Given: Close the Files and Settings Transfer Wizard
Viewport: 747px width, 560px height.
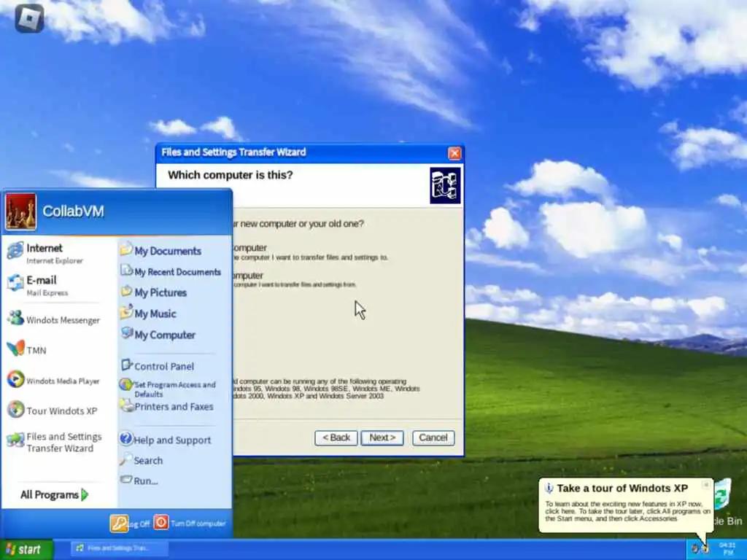Looking at the screenshot, I should click(x=454, y=153).
